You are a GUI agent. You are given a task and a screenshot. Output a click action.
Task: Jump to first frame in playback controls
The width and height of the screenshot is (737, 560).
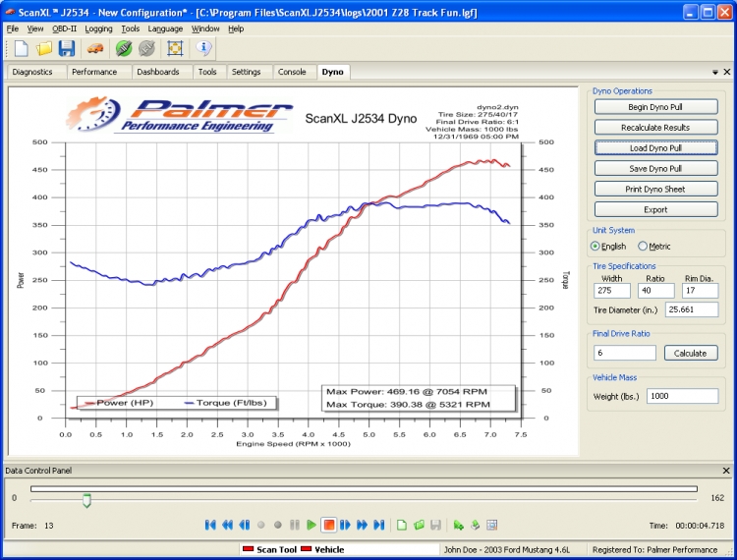210,526
